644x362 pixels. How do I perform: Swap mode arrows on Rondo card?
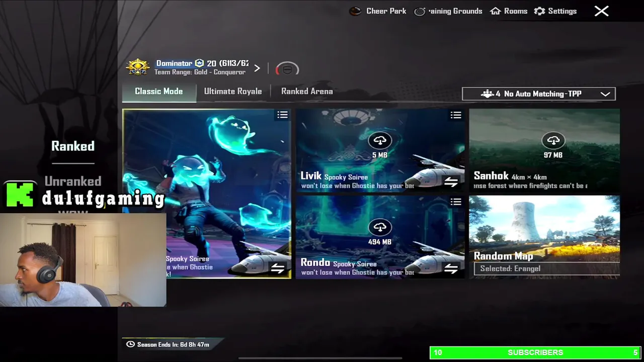point(451,269)
